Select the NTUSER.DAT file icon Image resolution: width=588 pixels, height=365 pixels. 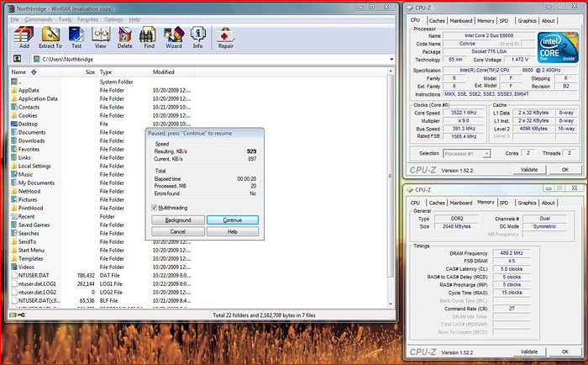pyautogui.click(x=14, y=275)
